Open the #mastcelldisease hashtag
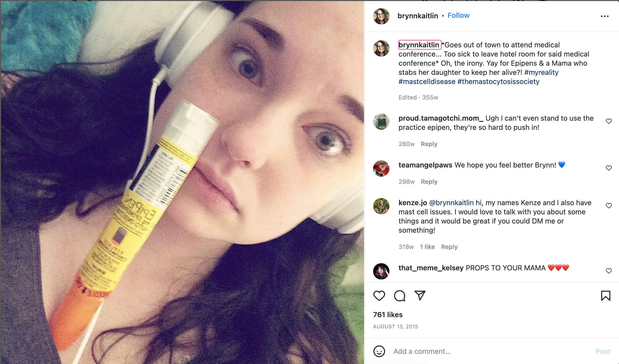This screenshot has width=619, height=364. [x=427, y=82]
